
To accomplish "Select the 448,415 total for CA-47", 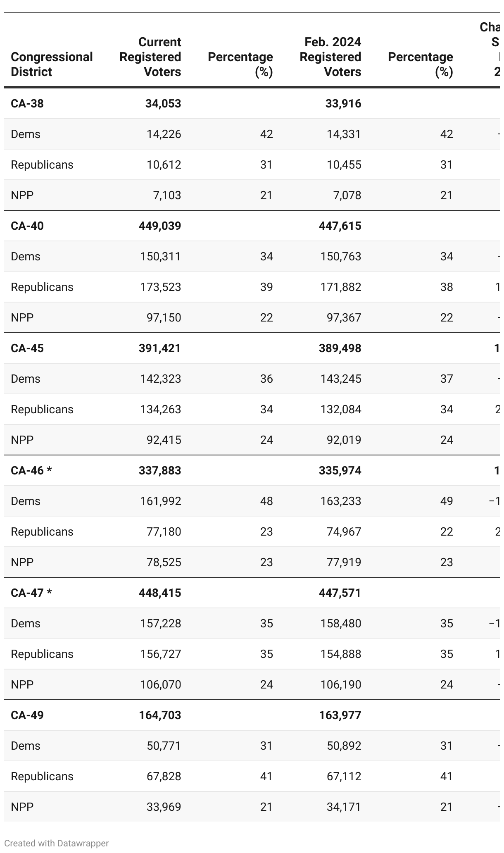I will tap(160, 593).
